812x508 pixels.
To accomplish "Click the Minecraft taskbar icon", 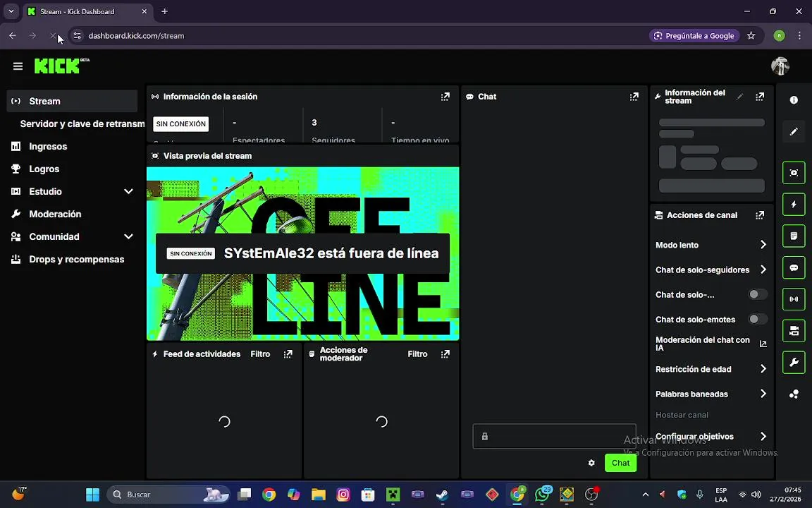I will (x=393, y=495).
